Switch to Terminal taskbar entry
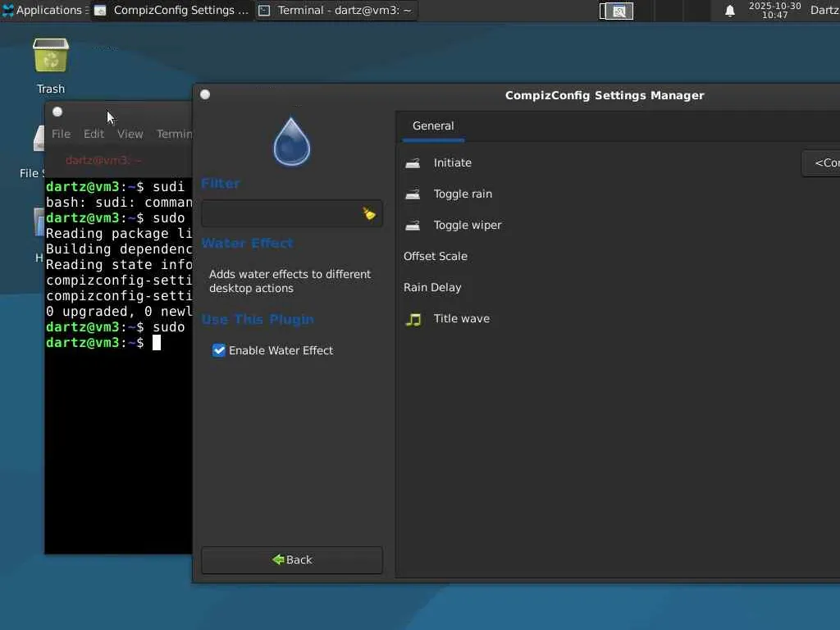 (x=336, y=10)
